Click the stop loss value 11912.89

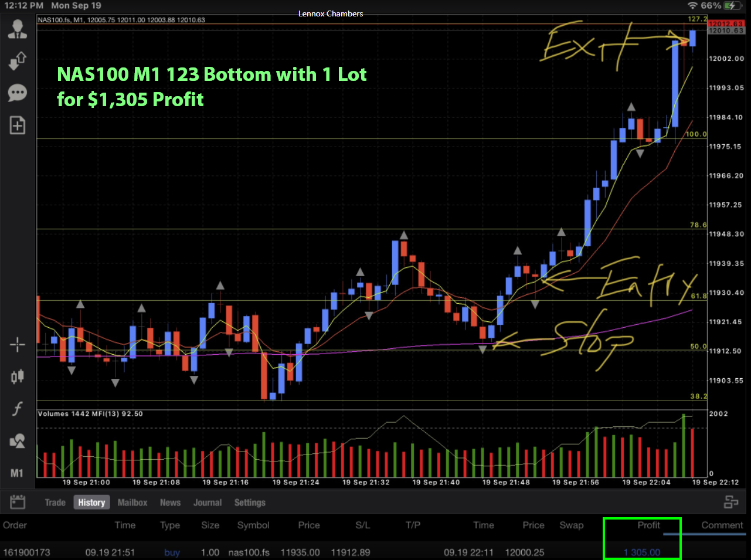(351, 552)
